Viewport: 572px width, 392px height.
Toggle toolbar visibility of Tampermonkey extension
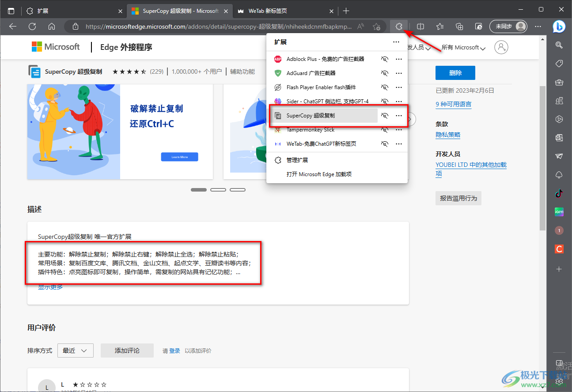point(385,130)
